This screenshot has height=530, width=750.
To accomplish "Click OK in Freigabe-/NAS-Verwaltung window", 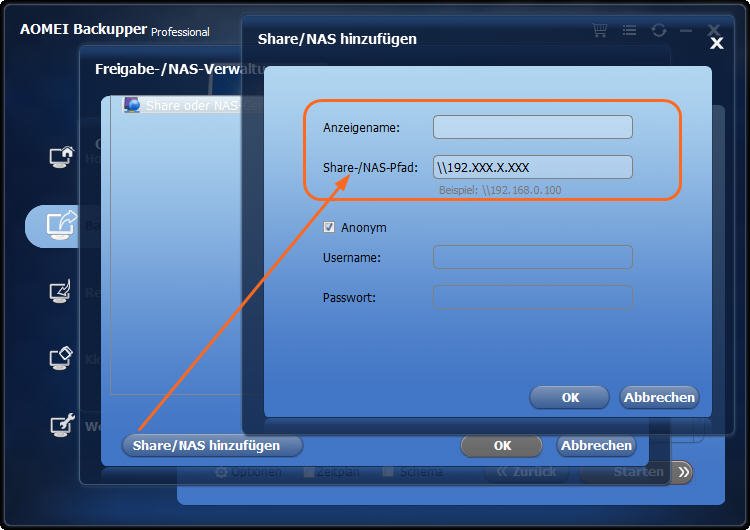I will 502,446.
